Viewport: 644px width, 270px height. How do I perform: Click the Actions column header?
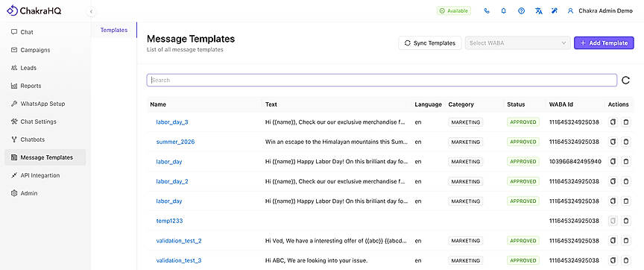pos(618,104)
